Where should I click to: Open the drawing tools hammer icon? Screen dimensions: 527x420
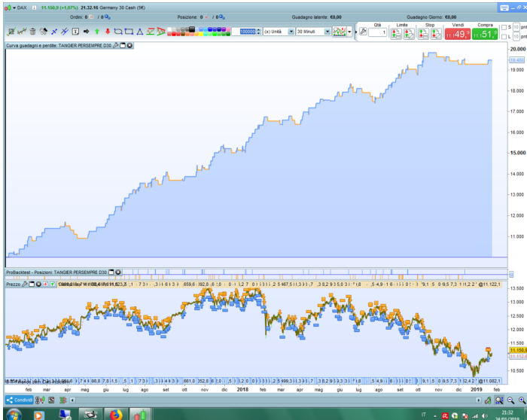(x=44, y=32)
